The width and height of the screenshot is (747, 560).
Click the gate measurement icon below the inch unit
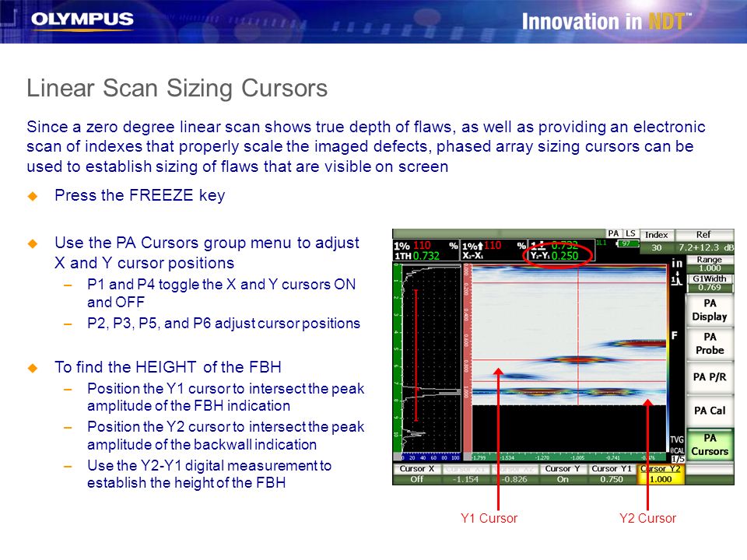[676, 279]
